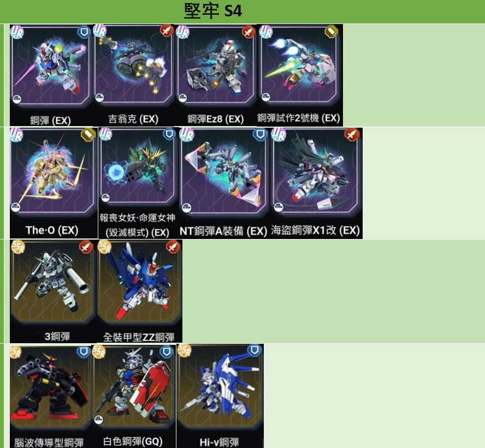The image size is (485, 448).
Task: Choose the NT鋼彈A裝備 (EX) unit card
Action: pos(223,183)
